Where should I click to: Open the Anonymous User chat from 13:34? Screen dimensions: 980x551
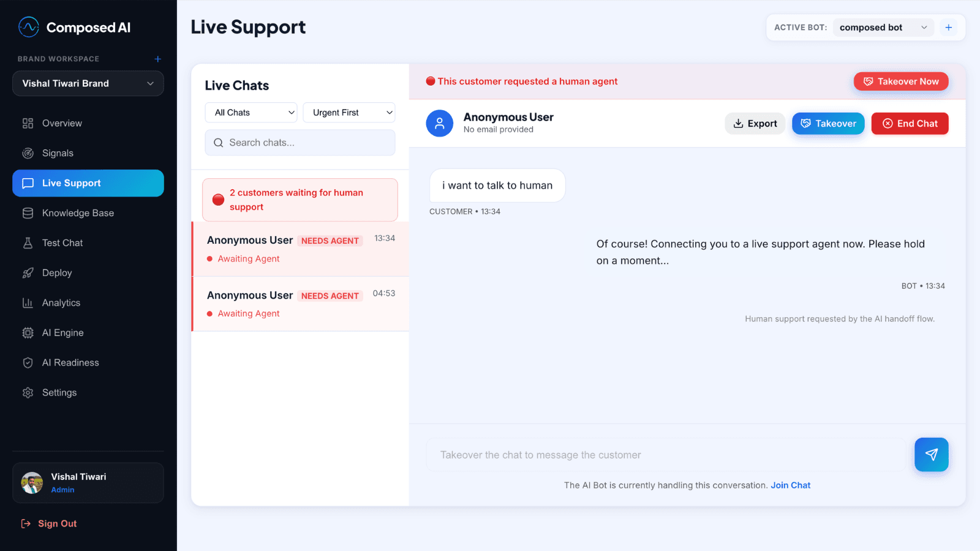300,249
